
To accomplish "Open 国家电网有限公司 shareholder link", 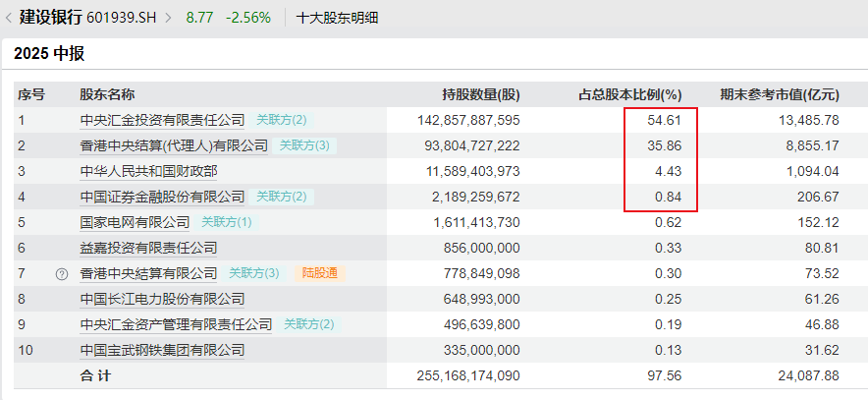I will pos(135,223).
